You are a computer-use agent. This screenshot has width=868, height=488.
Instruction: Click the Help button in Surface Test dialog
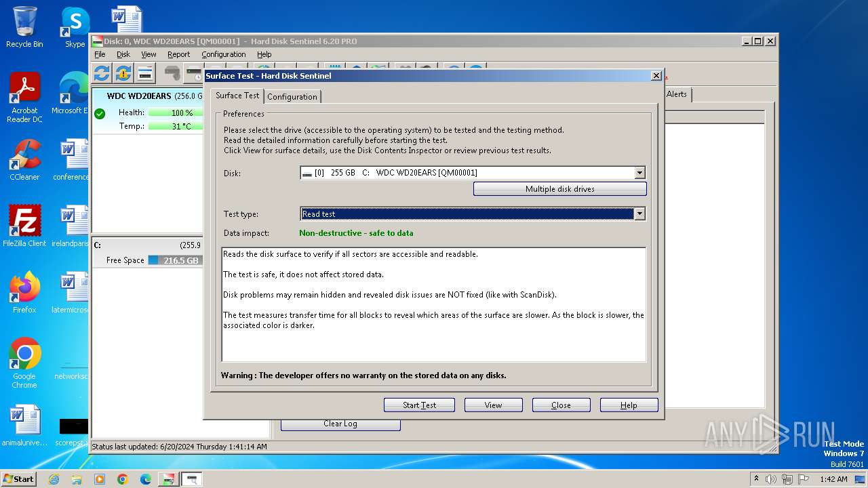pyautogui.click(x=629, y=405)
